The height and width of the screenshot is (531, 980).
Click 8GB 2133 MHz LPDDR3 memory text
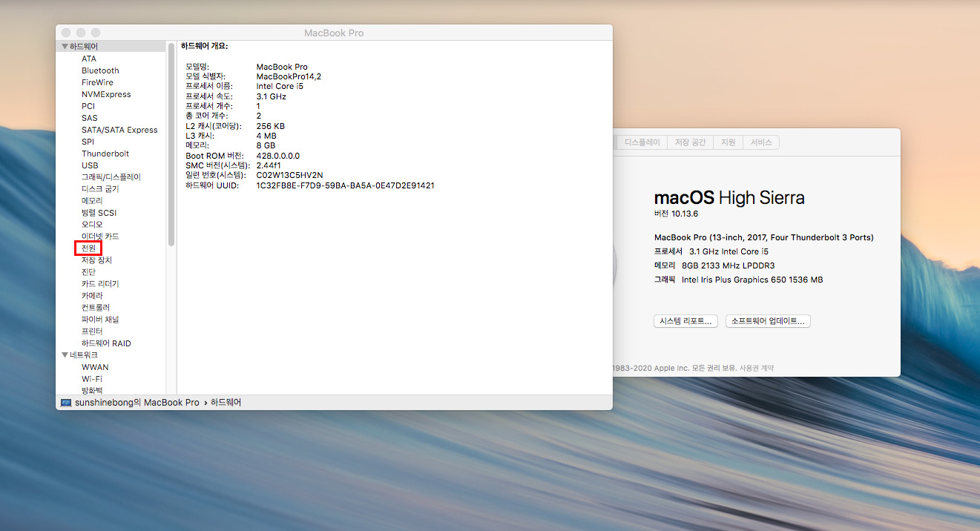pyautogui.click(x=729, y=265)
